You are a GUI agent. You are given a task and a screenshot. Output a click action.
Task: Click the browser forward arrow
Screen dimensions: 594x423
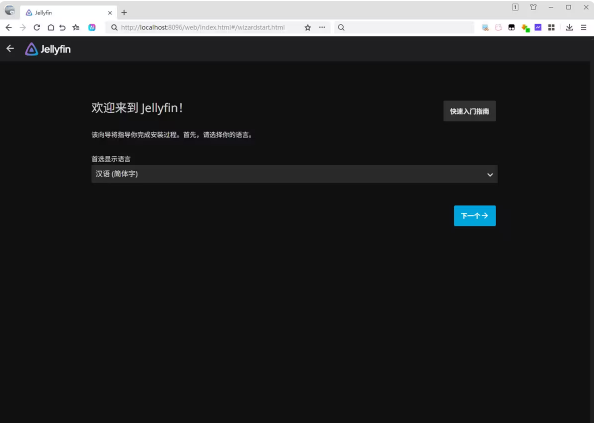click(23, 28)
